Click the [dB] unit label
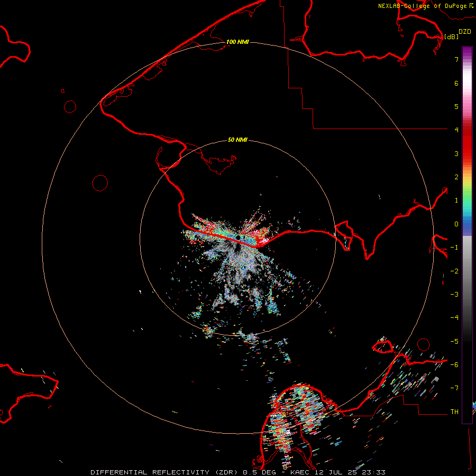Screen dimensions: 476x476 451,36
